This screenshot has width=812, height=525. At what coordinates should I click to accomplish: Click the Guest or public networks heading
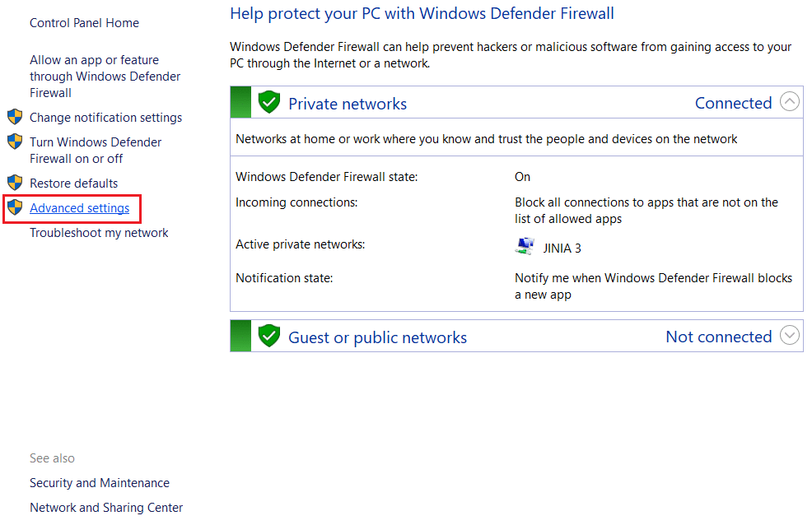377,337
